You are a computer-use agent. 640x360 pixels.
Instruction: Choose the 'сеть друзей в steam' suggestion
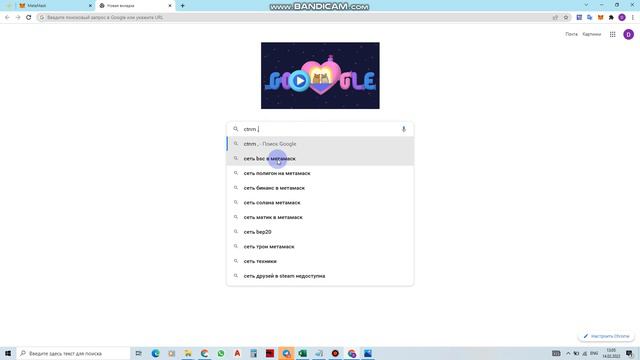point(320,276)
